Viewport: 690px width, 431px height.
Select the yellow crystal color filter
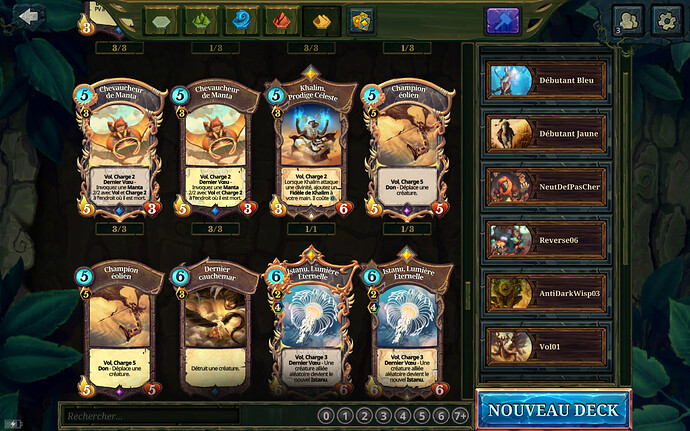pos(322,21)
